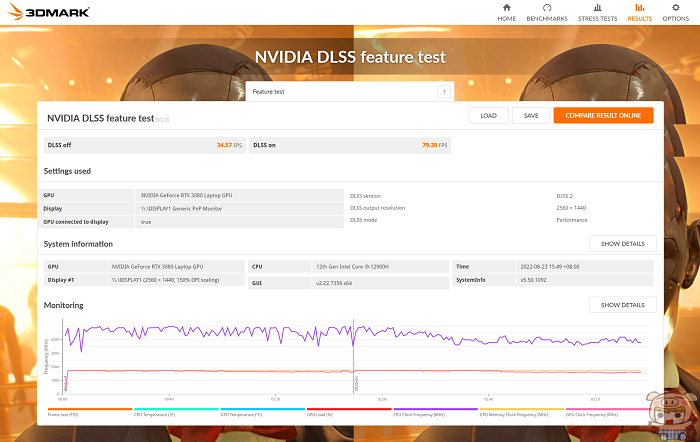Click the Load button
Screen dimensions: 700x442
click(x=488, y=116)
